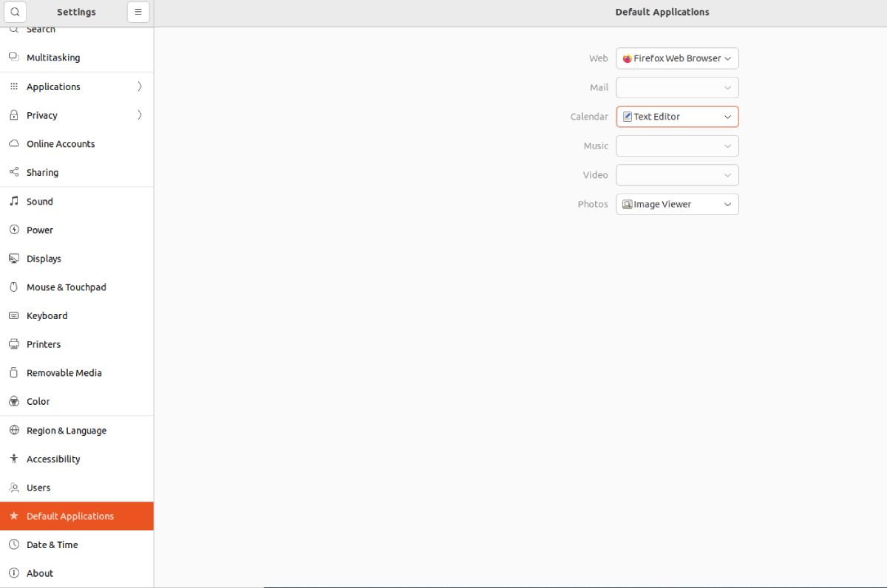Viewport: 887px width, 588px height.
Task: Open the empty Video default dropdown
Action: coord(677,175)
